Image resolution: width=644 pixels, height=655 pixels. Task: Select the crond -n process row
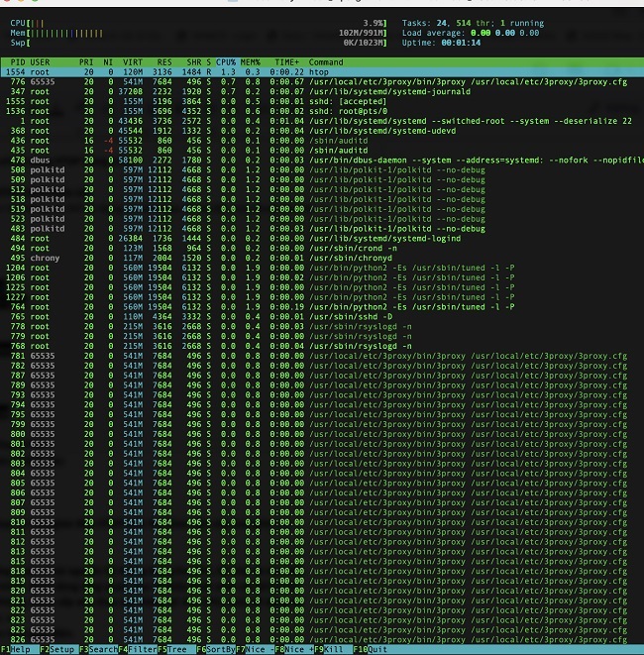(x=322, y=248)
